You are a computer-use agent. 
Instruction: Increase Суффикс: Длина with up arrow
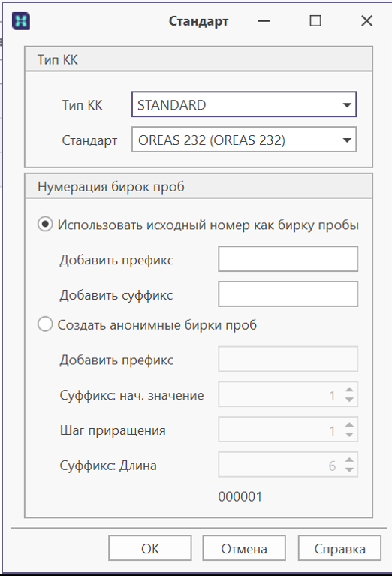349,460
